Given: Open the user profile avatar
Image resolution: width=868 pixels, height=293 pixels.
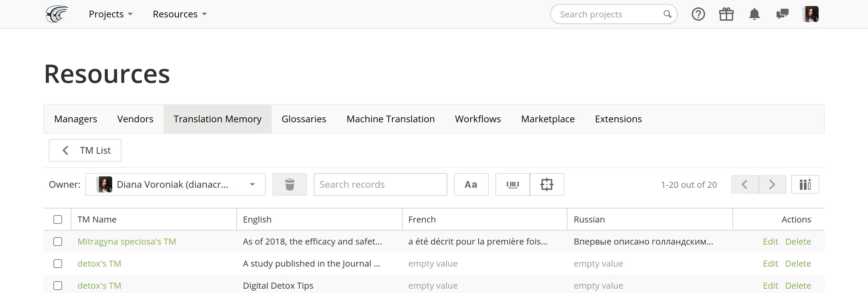Looking at the screenshot, I should click(x=810, y=14).
